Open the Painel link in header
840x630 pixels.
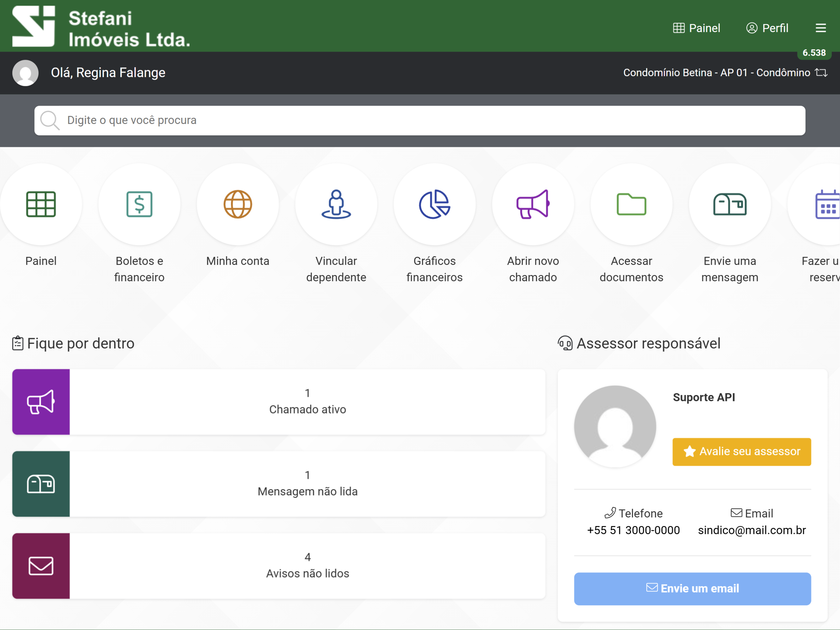pos(696,28)
